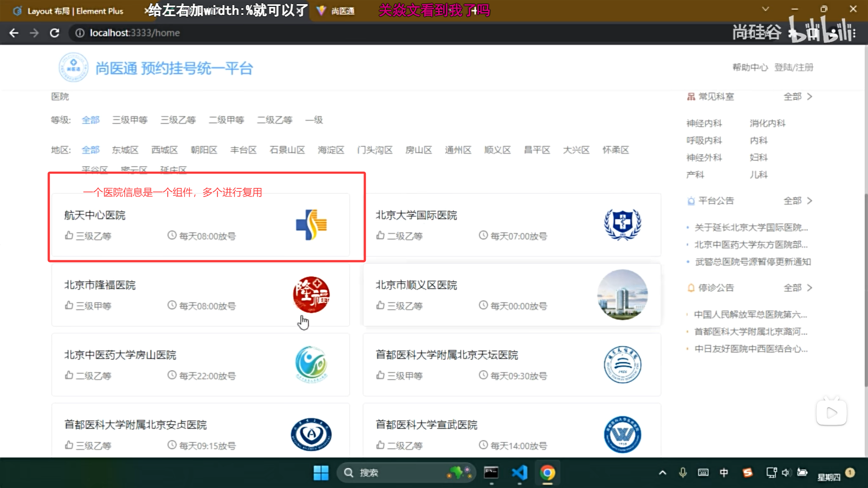Viewport: 868px width, 488px height.
Task: Select the 全部 option under 等级
Action: point(90,120)
